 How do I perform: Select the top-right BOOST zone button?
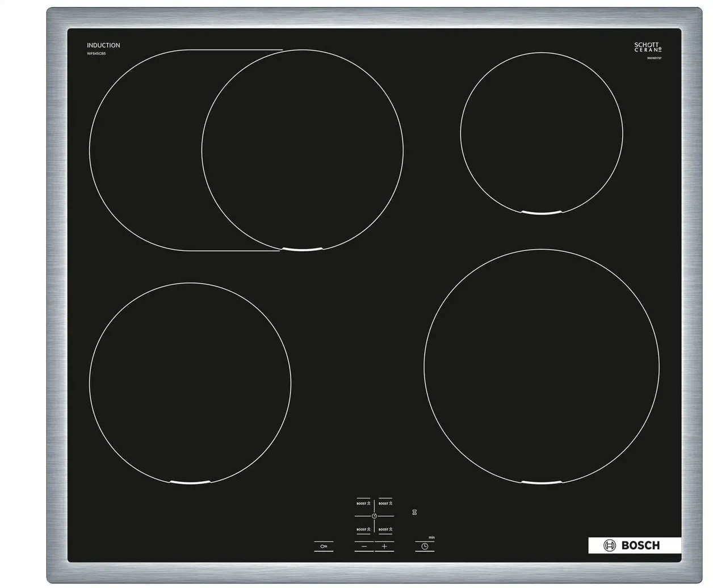385,503
